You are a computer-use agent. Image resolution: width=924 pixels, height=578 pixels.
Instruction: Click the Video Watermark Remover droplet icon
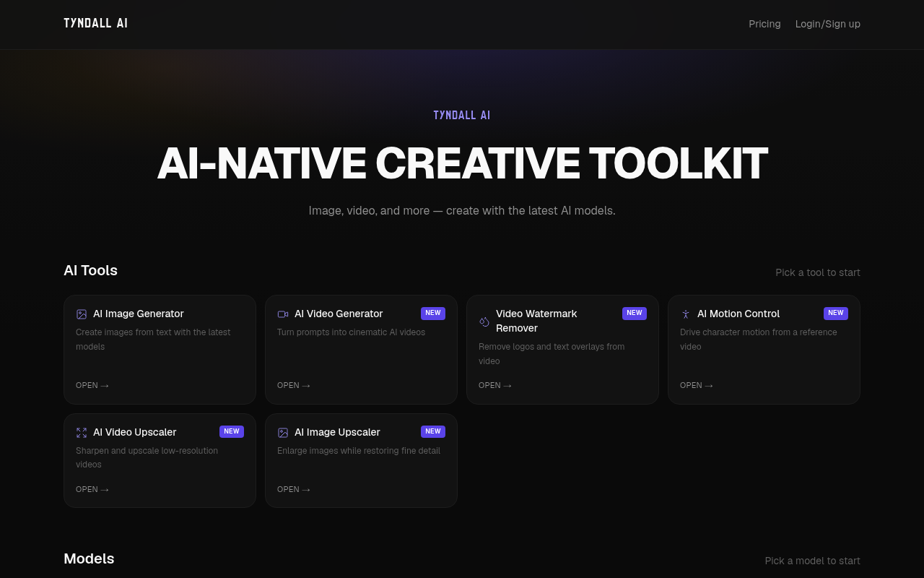point(484,322)
